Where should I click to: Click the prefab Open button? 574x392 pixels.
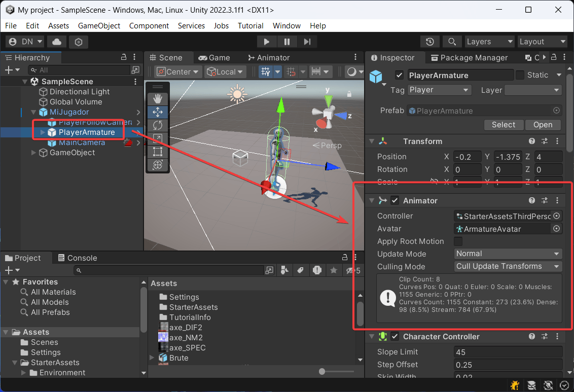point(543,125)
